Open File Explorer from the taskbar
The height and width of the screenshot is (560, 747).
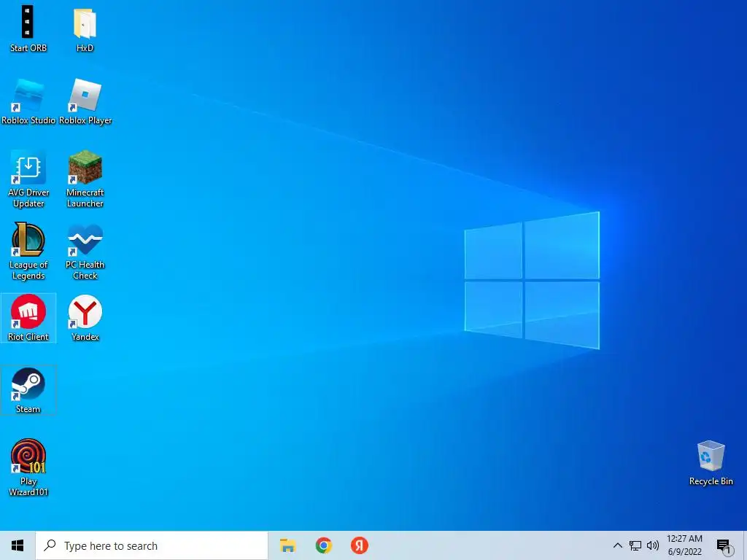coord(287,545)
